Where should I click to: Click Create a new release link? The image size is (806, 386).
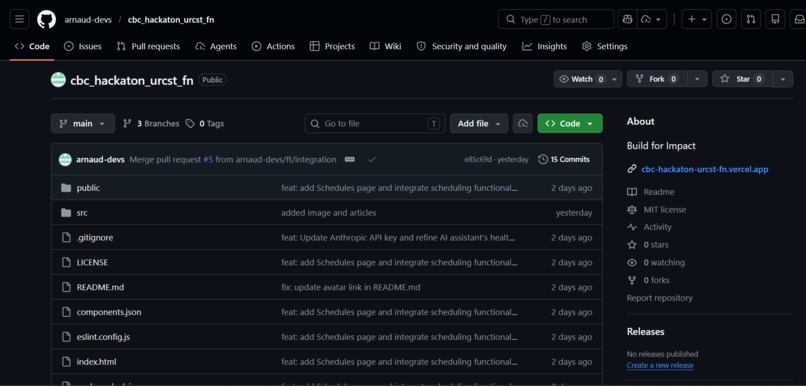[x=660, y=365]
